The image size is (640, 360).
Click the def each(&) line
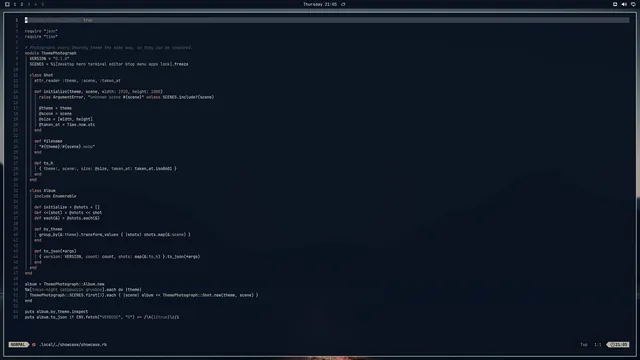point(67,218)
